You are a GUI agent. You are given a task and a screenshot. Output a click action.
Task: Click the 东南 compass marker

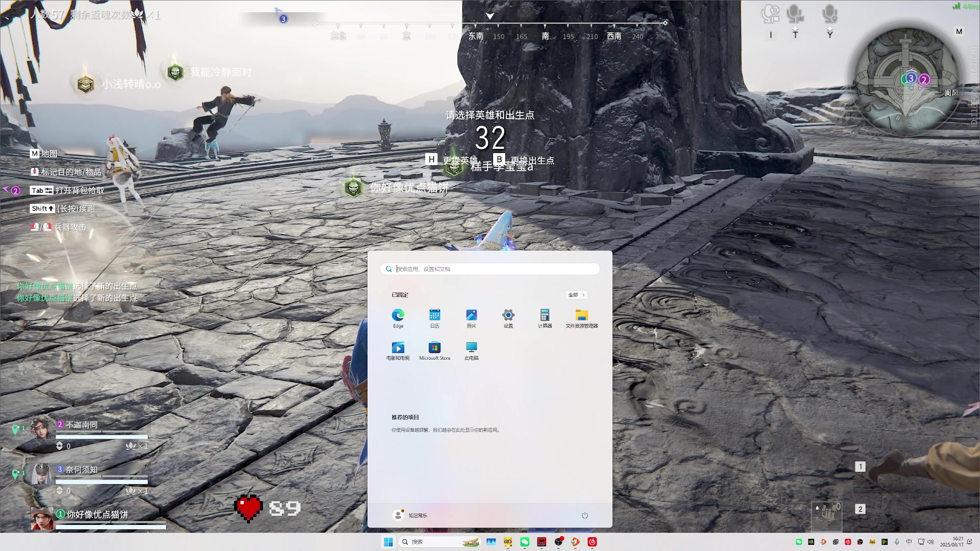[x=476, y=36]
